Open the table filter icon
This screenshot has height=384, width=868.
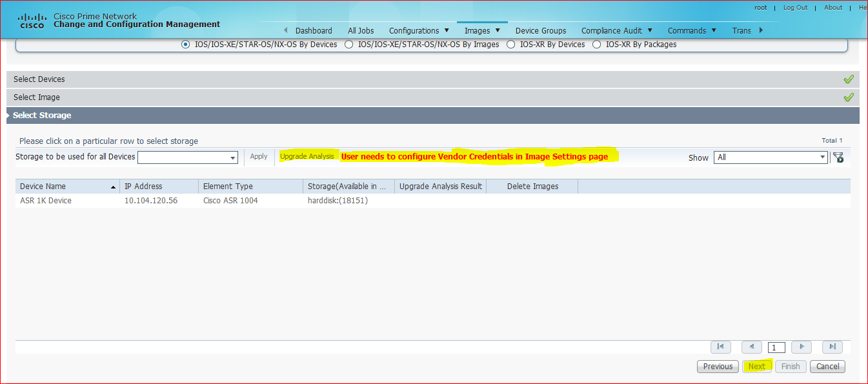[x=838, y=157]
